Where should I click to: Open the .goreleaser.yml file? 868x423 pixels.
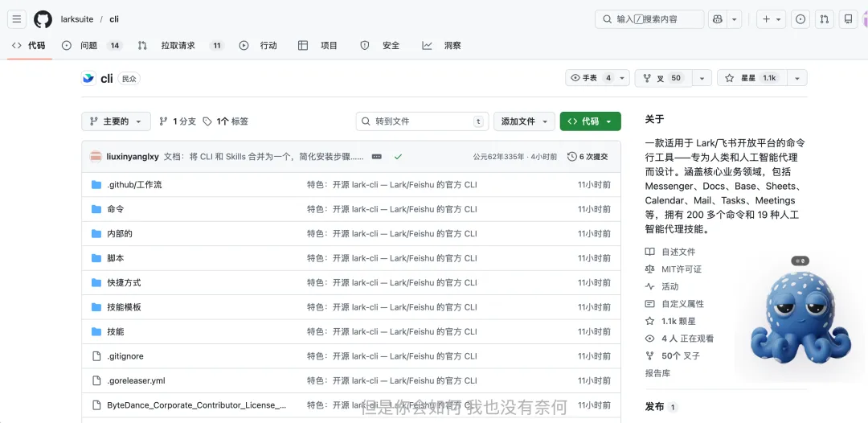pyautogui.click(x=136, y=381)
